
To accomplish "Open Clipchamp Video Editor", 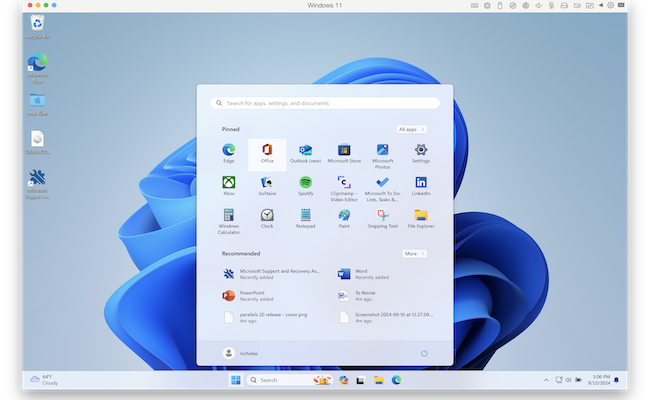I will (x=344, y=189).
